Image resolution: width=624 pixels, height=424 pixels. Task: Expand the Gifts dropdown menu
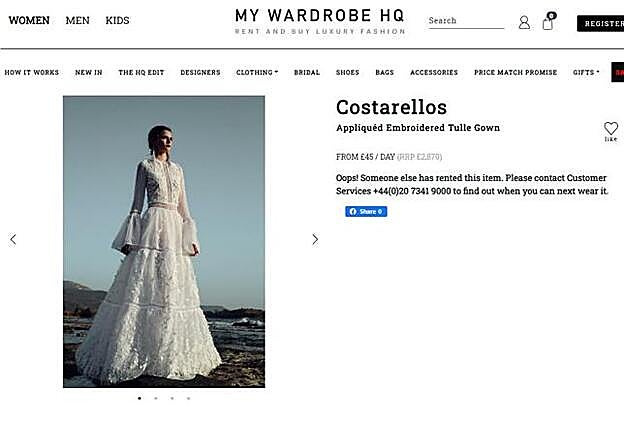pos(586,73)
